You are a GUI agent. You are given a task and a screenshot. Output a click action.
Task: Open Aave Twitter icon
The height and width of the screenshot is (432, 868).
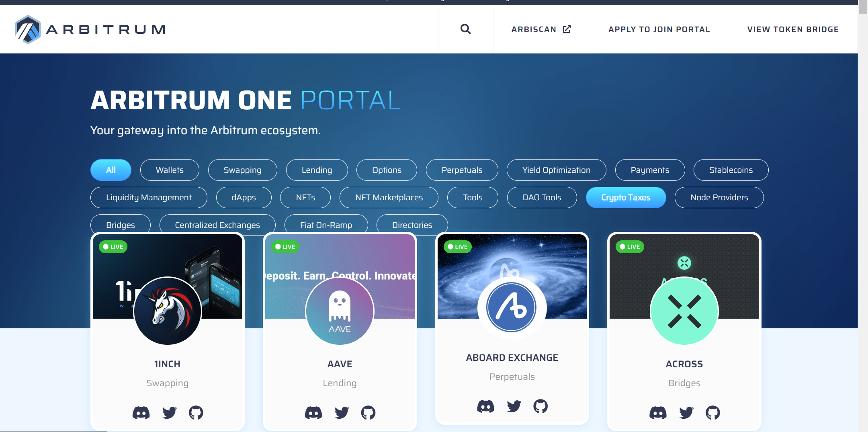pos(342,413)
